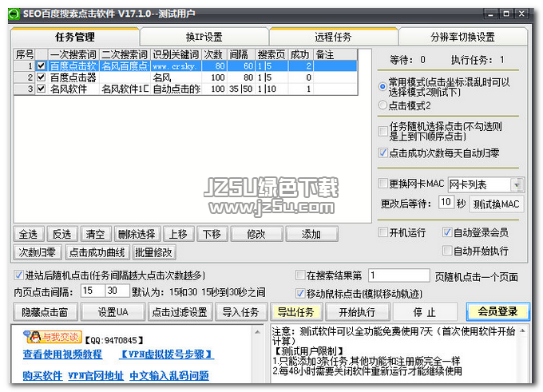Screen dimensions: 543x392
Task: Click the 全选 button
Action: pos(29,234)
